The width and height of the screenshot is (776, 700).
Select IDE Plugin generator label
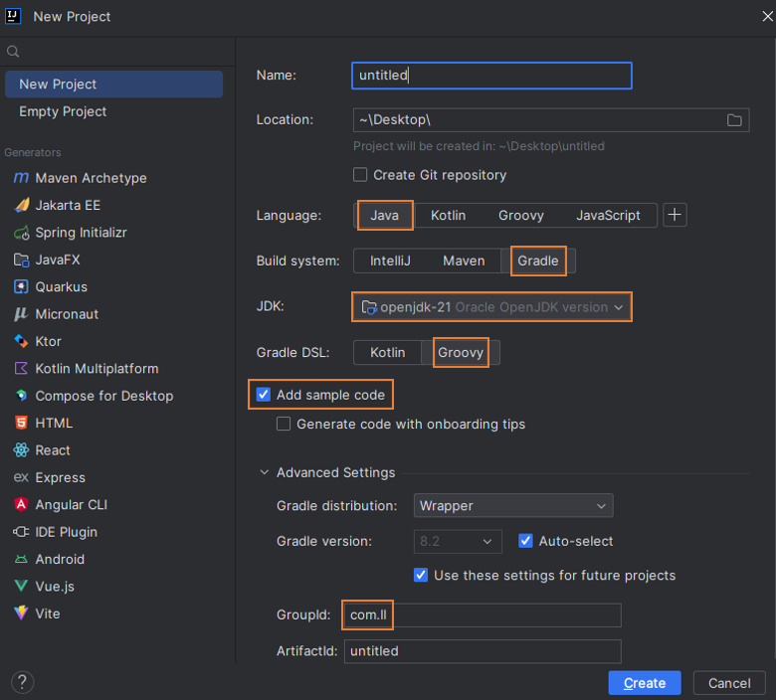(x=67, y=532)
